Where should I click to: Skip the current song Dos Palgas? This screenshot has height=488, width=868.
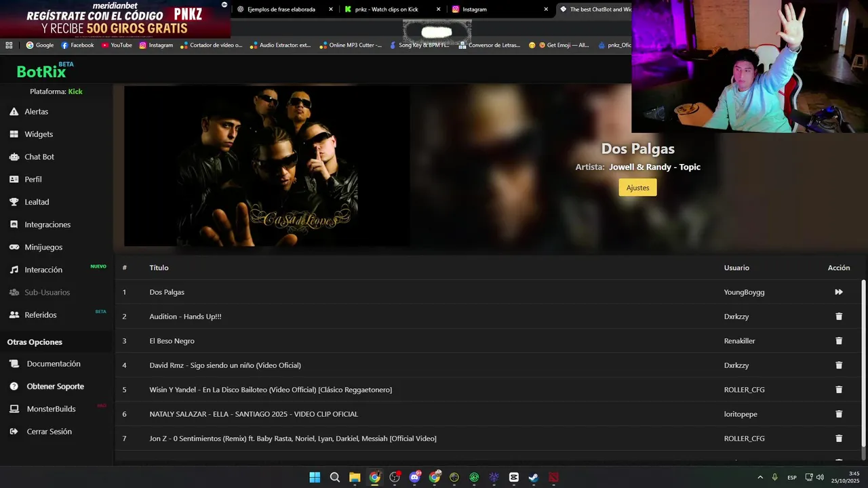(x=839, y=292)
